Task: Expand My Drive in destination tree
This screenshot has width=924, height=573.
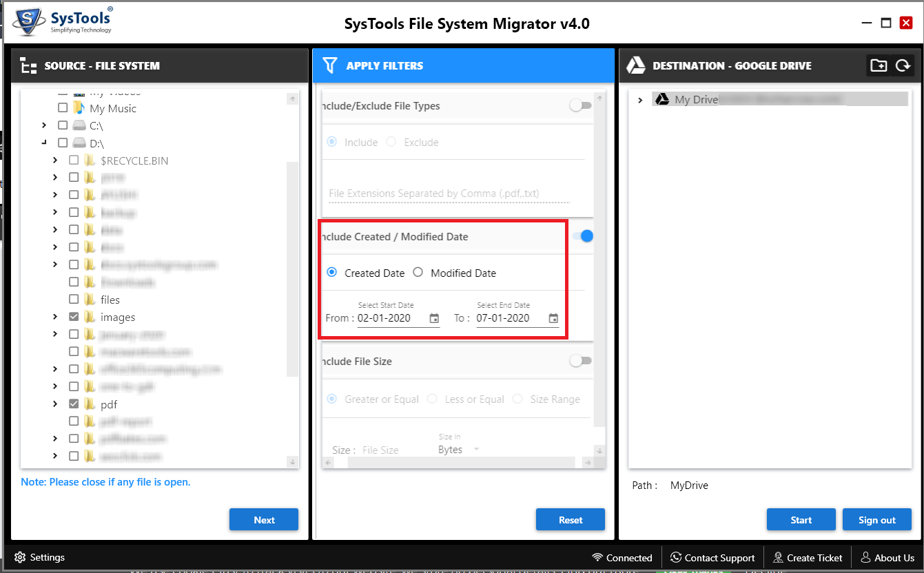Action: (640, 100)
